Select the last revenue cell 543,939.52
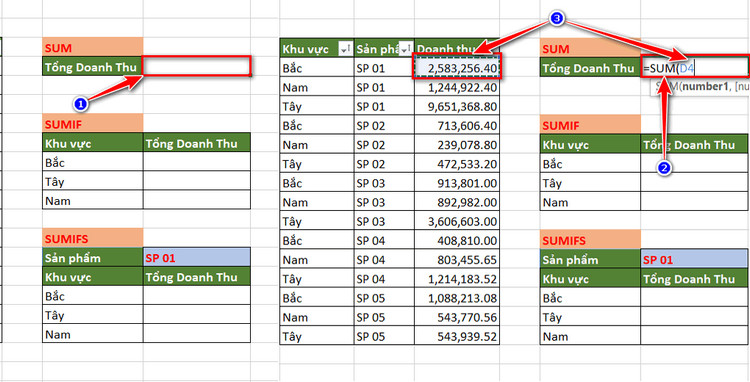This screenshot has width=750, height=382. [457, 336]
